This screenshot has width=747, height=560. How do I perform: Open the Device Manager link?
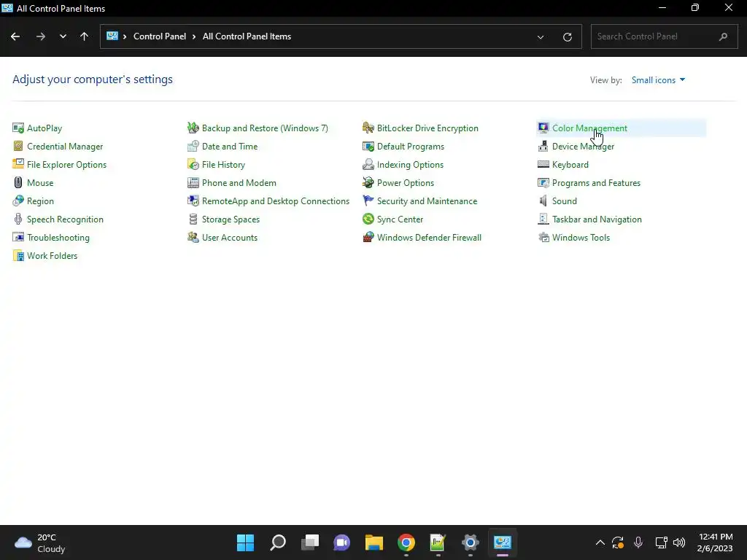coord(583,146)
